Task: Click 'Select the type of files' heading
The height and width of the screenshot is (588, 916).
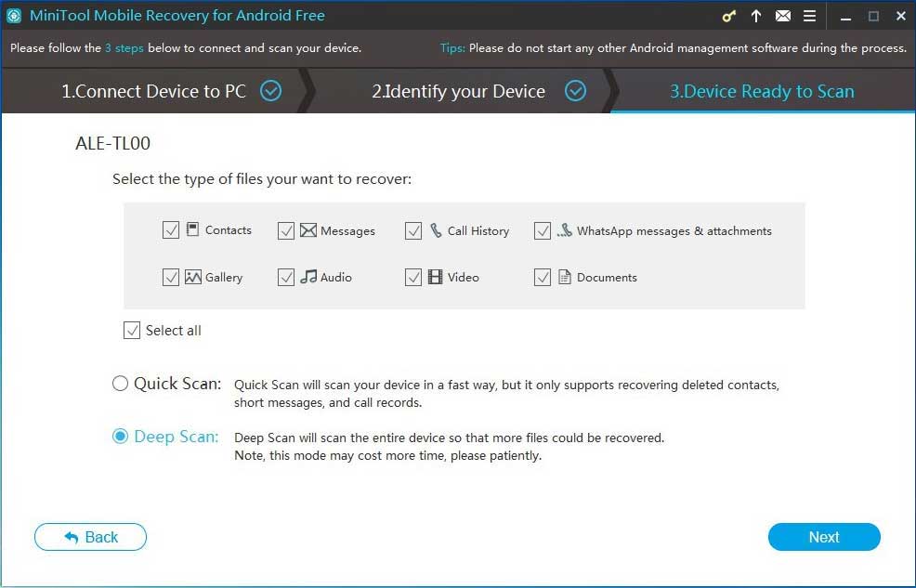Action: [x=262, y=178]
